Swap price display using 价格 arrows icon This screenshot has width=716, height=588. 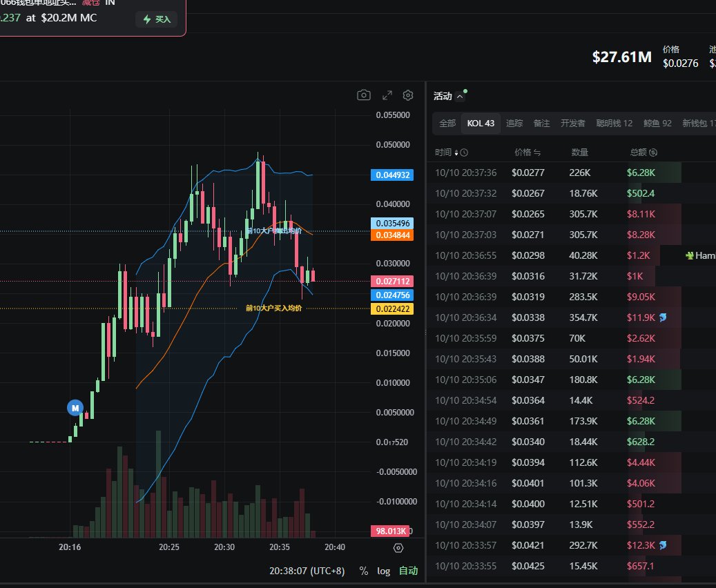click(x=537, y=153)
